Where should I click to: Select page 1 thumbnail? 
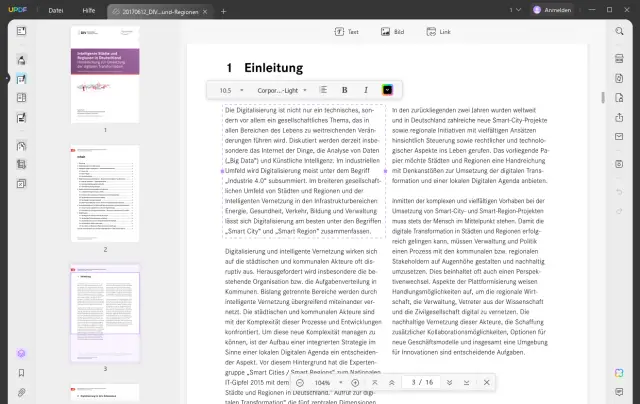tap(105, 75)
